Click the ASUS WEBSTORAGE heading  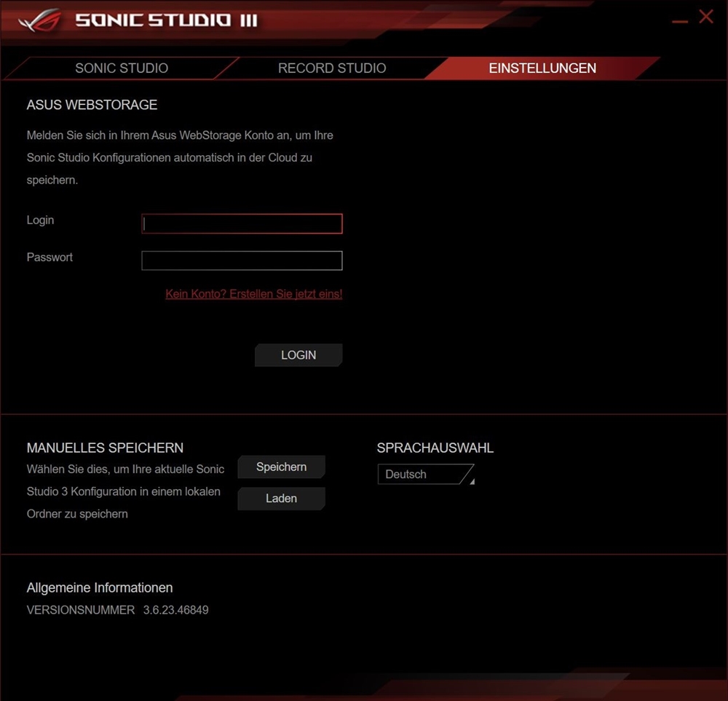[x=92, y=105]
